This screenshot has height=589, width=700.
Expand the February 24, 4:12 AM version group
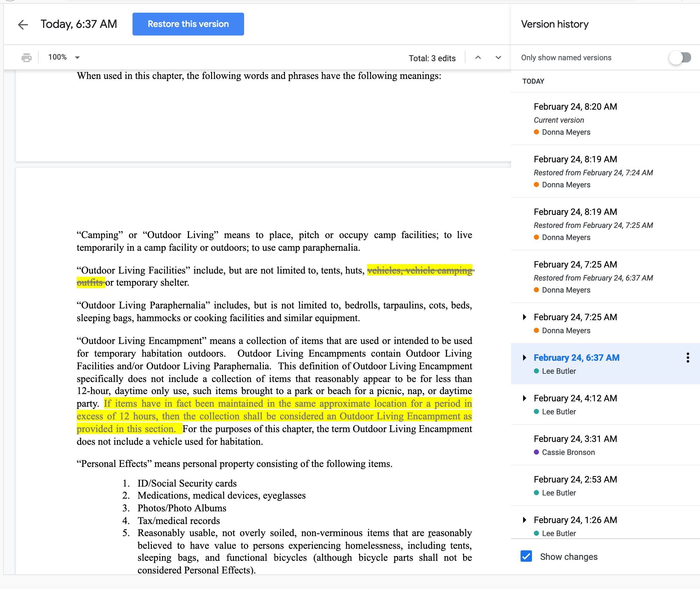click(x=524, y=398)
